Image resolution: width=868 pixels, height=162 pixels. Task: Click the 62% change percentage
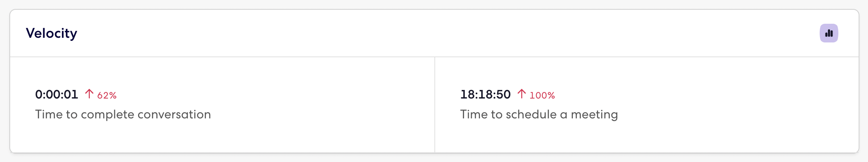point(107,95)
